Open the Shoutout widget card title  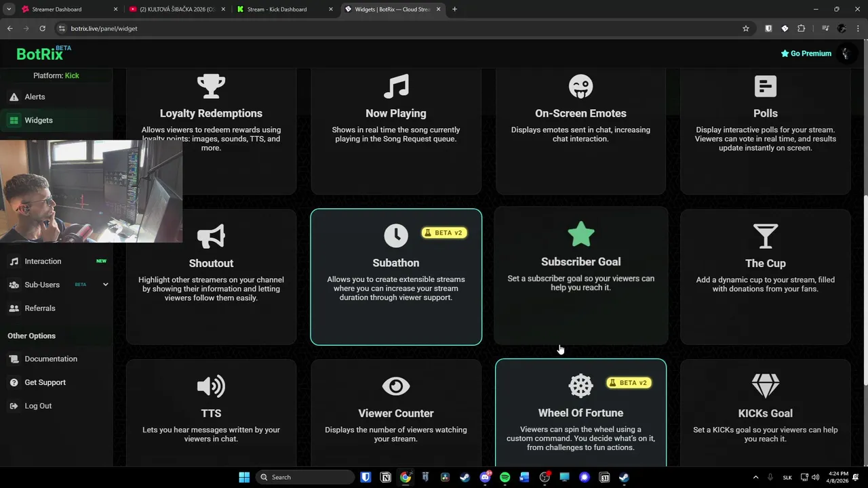tap(211, 263)
